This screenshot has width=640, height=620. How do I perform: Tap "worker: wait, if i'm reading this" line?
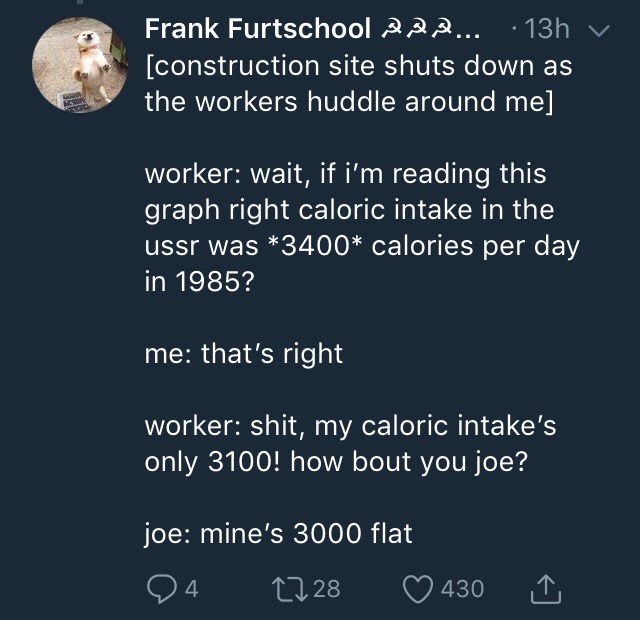346,173
